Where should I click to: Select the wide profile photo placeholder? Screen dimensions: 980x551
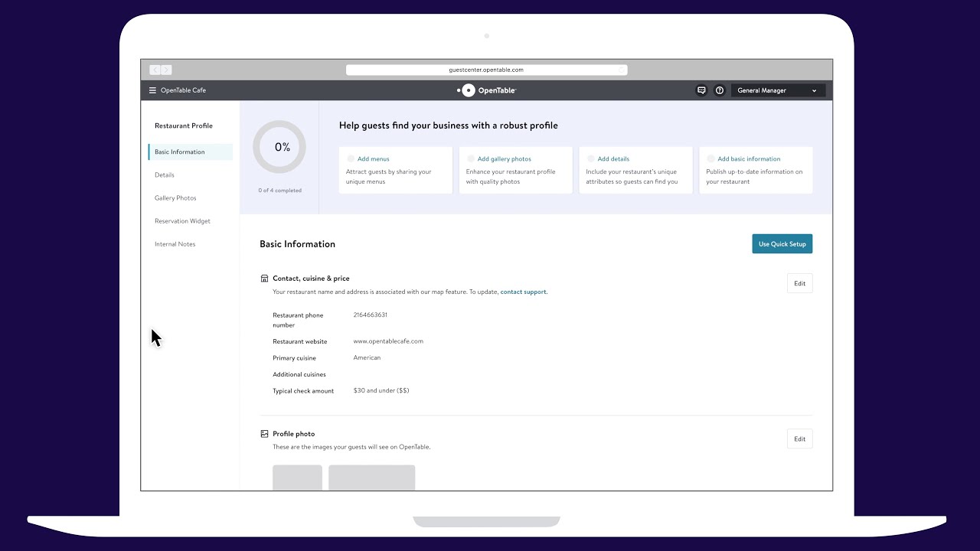[372, 478]
